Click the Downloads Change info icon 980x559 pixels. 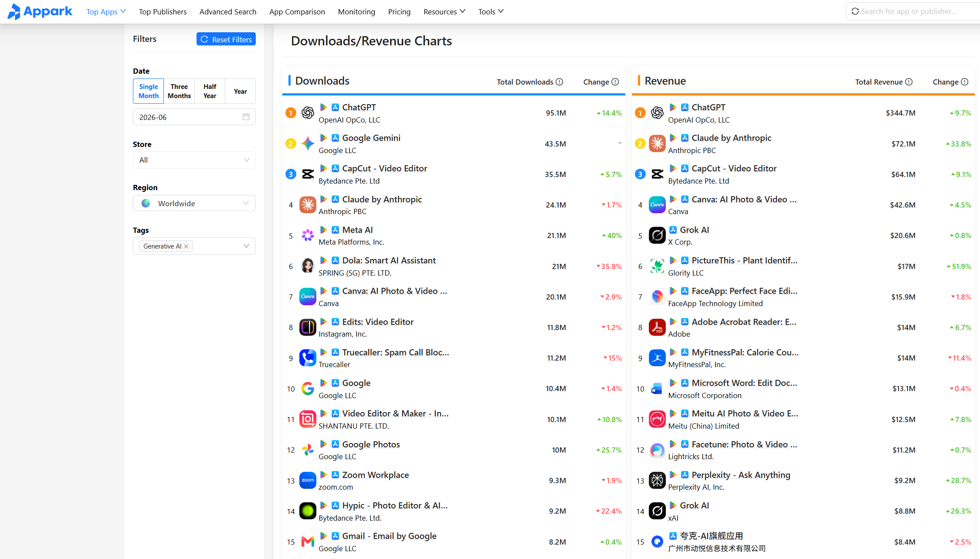615,82
